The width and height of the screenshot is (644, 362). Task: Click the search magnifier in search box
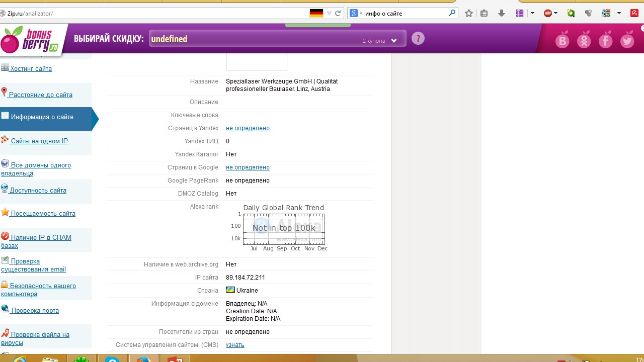(452, 14)
